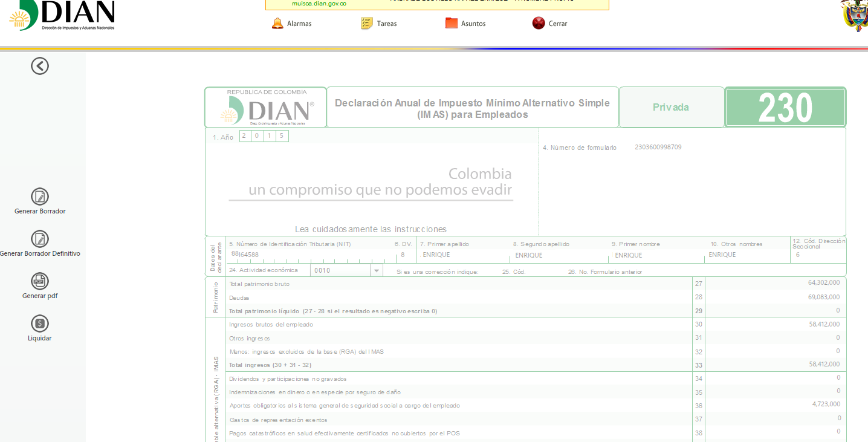Click the Otros ingresos value field

(x=775, y=337)
